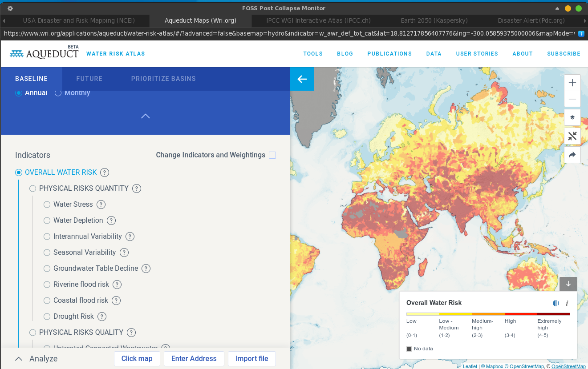Click the legend opacity icon

point(556,303)
